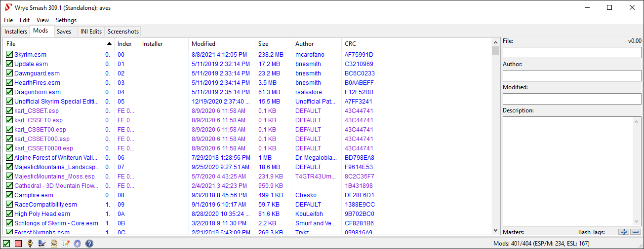Screen dimensions: 644x249
Task: Click the Author input field
Action: coord(572,75)
